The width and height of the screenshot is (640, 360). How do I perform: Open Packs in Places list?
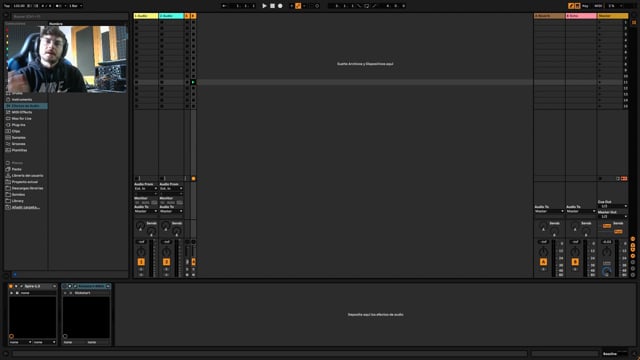coord(16,169)
